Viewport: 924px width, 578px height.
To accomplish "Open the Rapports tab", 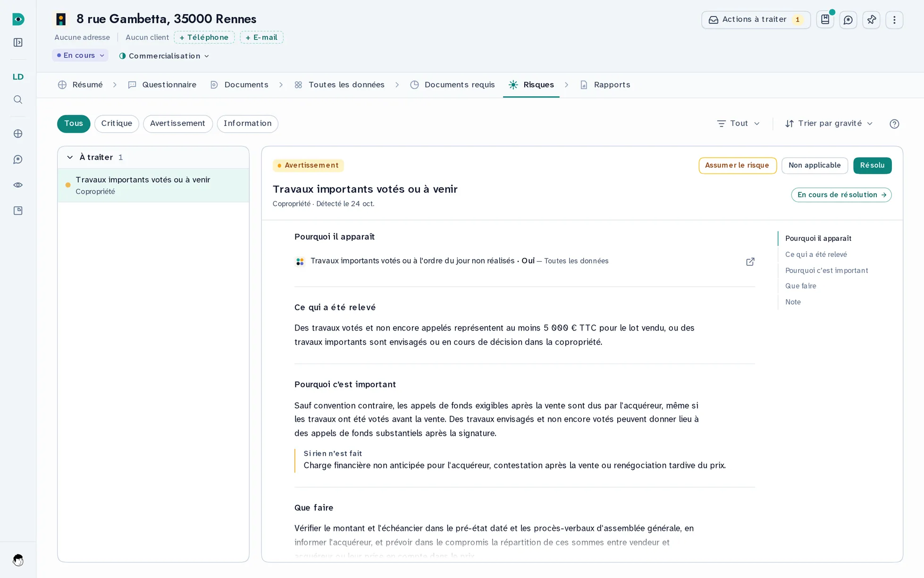I will pyautogui.click(x=605, y=85).
